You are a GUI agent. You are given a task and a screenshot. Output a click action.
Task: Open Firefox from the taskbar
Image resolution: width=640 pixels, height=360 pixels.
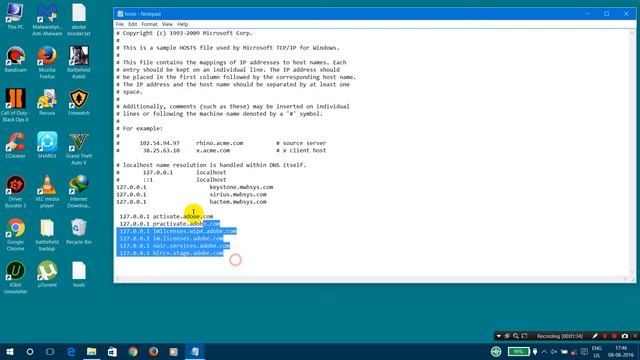[153, 351]
